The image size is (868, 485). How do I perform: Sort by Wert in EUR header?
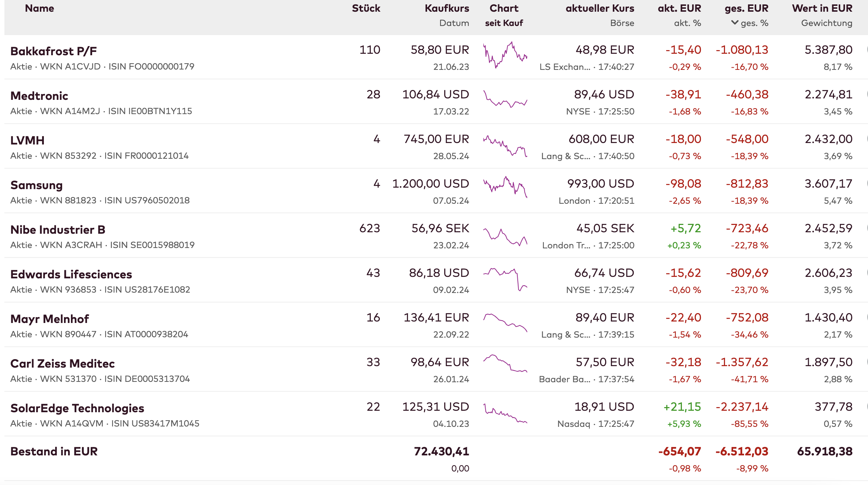click(x=822, y=8)
